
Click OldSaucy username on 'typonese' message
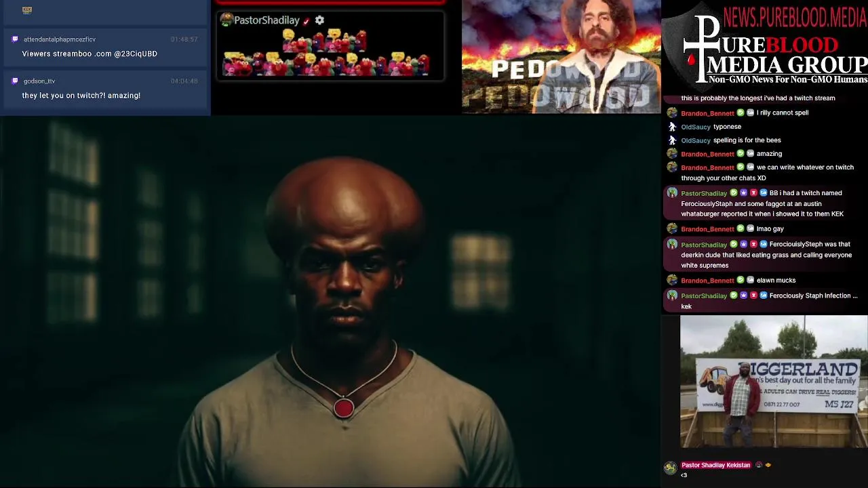pos(696,127)
